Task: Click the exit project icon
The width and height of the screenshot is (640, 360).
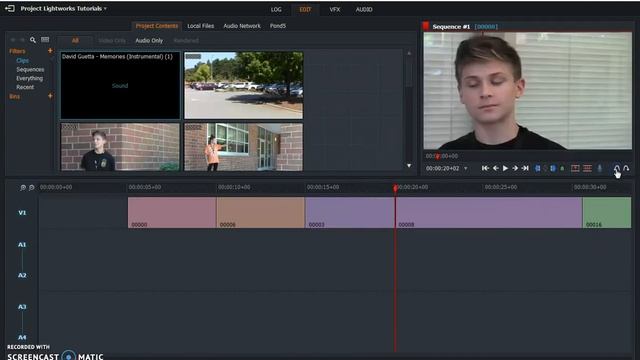Action: (x=10, y=8)
